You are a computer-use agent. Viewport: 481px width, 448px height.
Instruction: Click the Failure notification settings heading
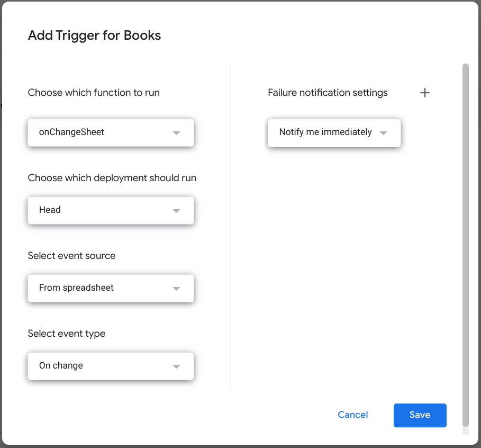coord(328,93)
